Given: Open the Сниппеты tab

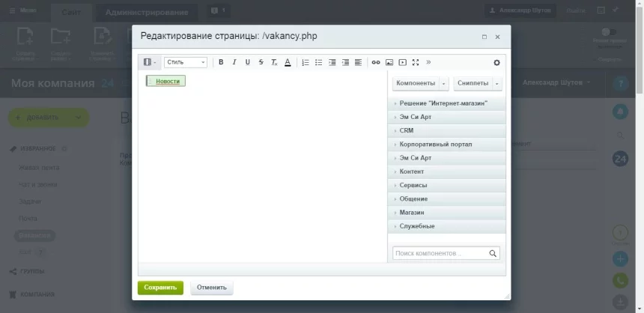Looking at the screenshot, I should pyautogui.click(x=473, y=84).
